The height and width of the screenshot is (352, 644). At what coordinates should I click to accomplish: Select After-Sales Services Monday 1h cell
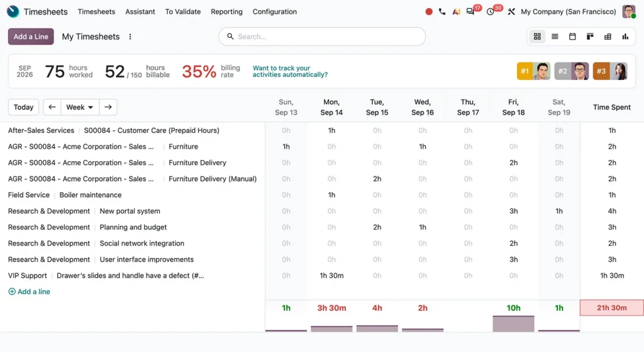click(331, 130)
